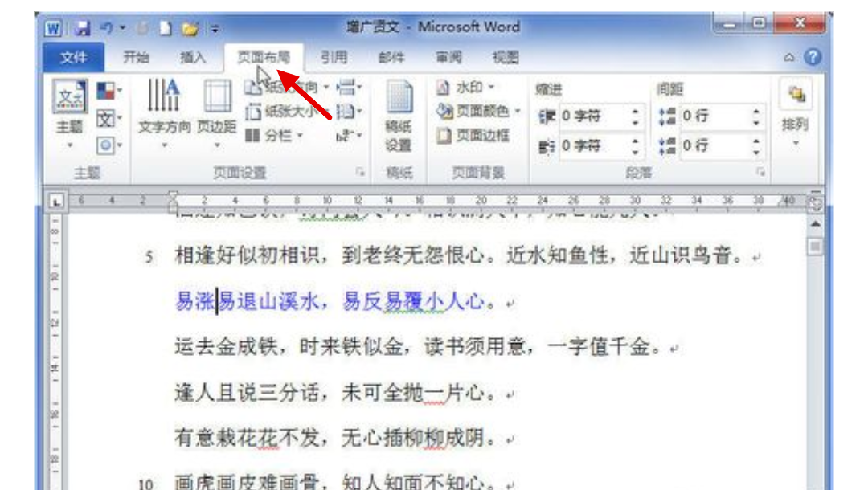
Task: Decrease the right indent with down arrow
Action: (x=635, y=151)
